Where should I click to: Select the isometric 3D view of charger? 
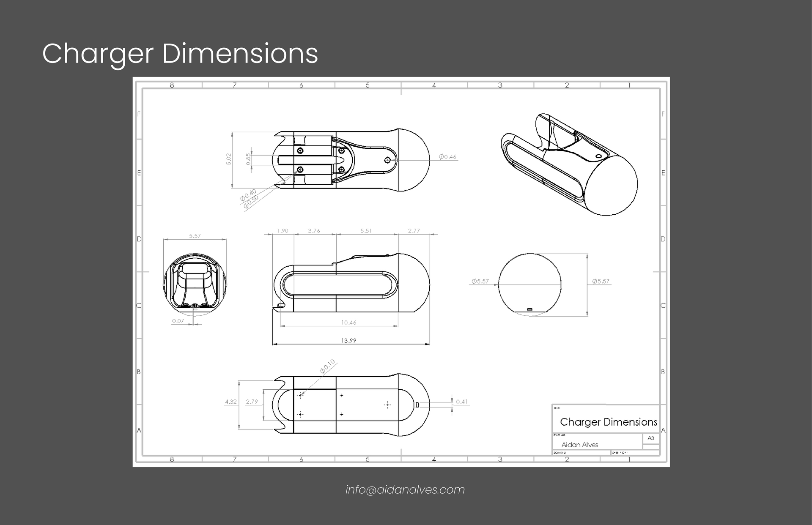pyautogui.click(x=569, y=164)
